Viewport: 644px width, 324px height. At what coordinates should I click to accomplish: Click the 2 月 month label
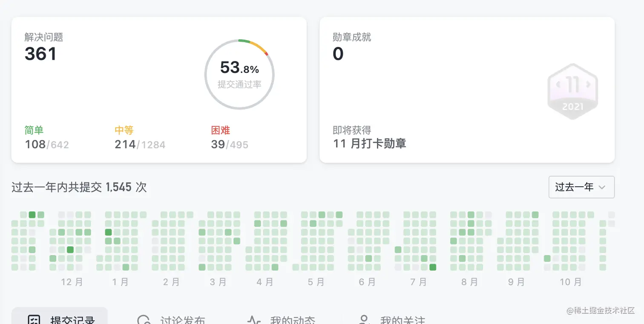(171, 282)
